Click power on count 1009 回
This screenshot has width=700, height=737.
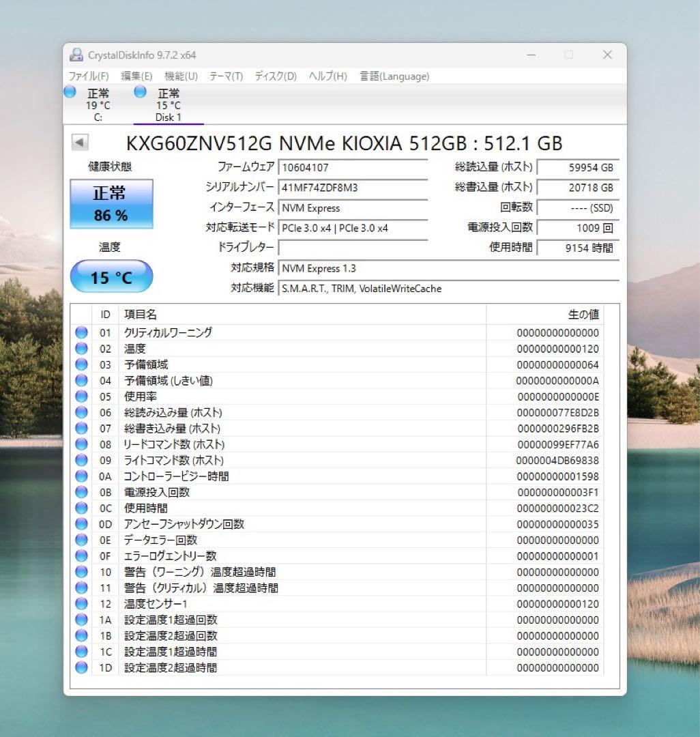point(578,228)
